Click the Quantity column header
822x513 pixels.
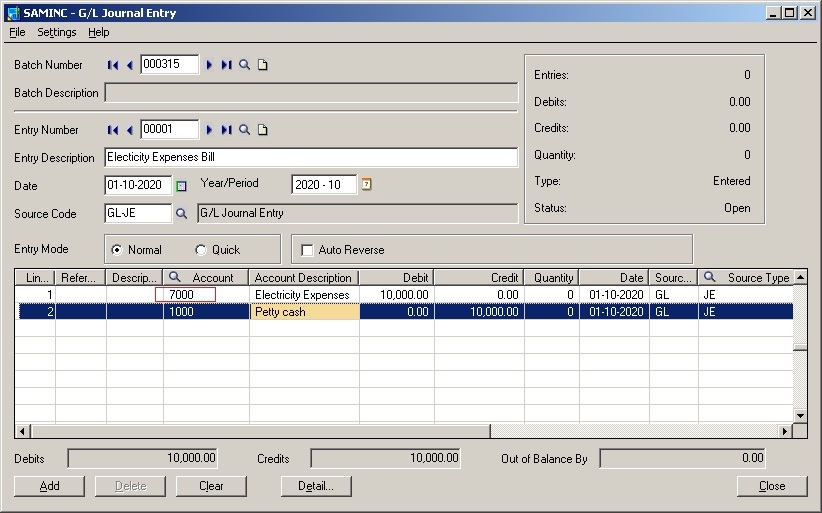click(552, 278)
